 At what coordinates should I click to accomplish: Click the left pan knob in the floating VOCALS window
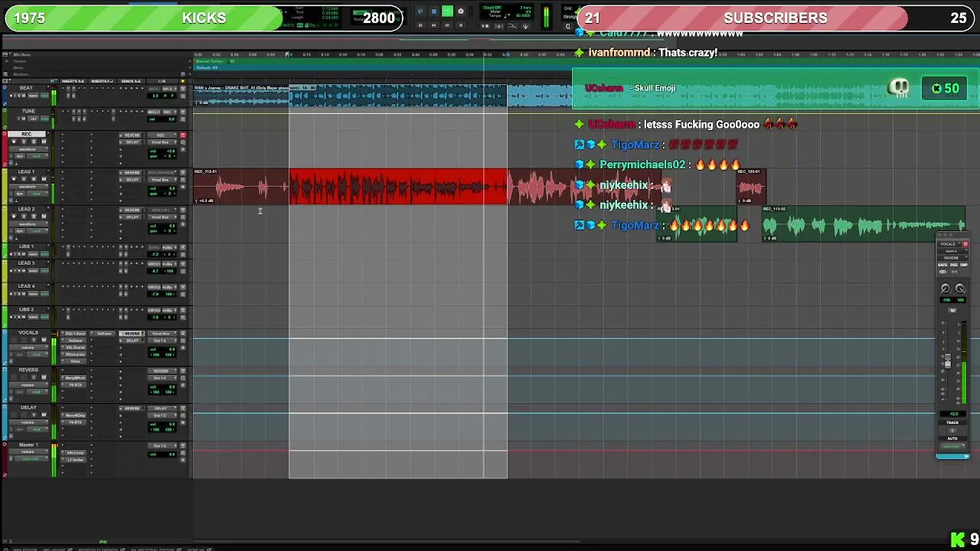click(946, 289)
